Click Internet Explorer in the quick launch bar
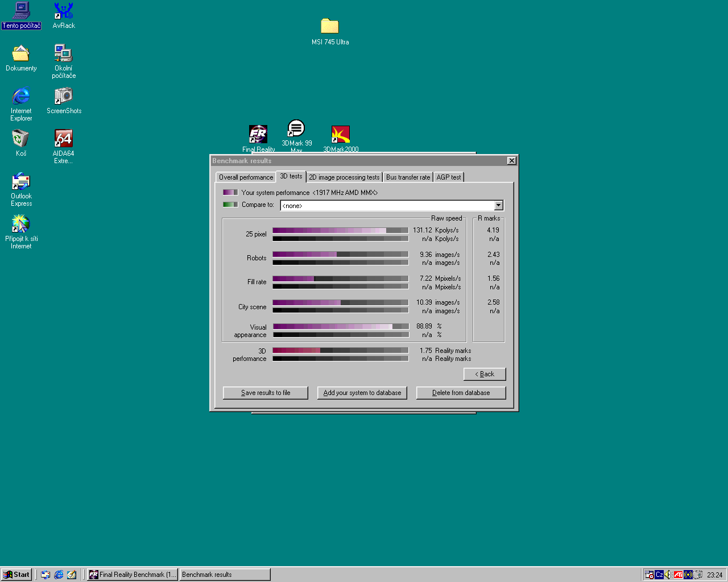The height and width of the screenshot is (582, 728). point(59,575)
